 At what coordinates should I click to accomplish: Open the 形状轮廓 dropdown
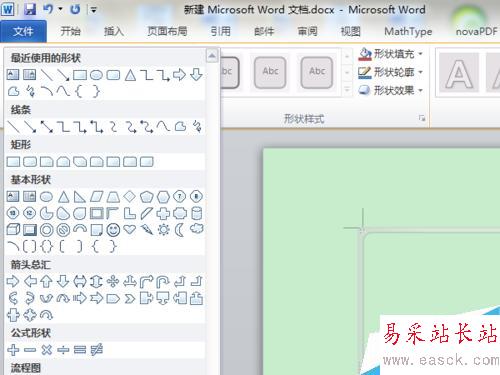pos(420,72)
